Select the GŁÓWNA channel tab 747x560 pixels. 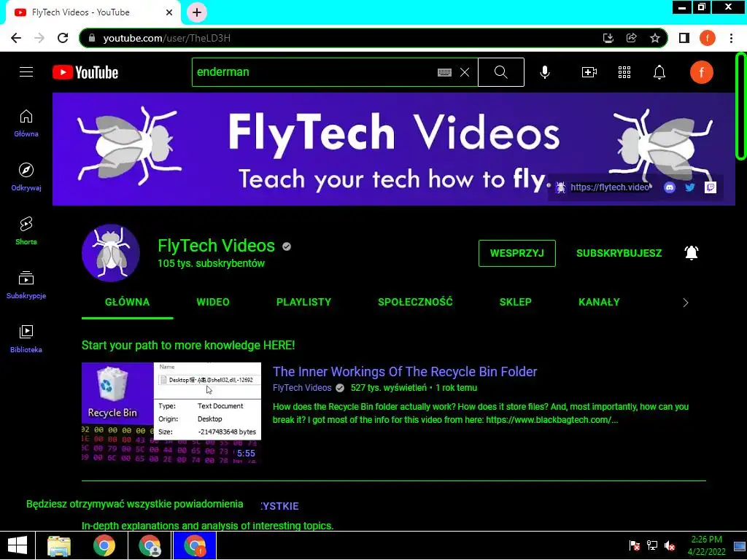tap(127, 303)
